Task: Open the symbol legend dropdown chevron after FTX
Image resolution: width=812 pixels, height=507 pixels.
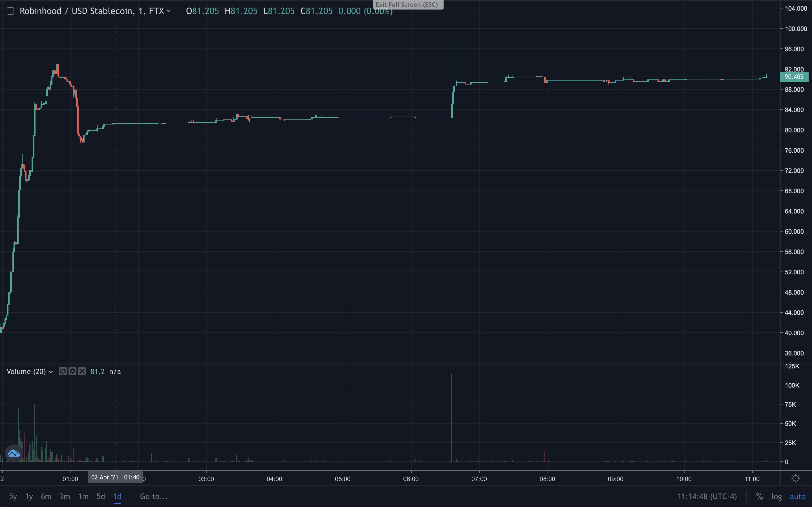Action: coord(168,11)
